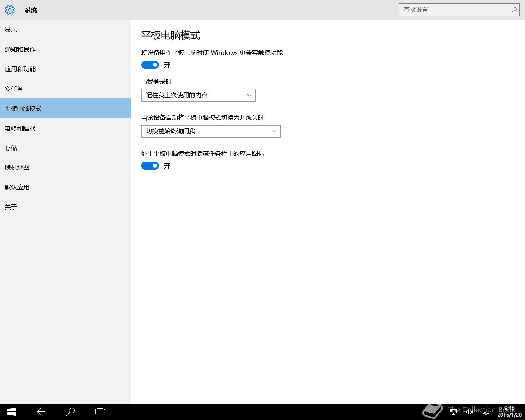Select 显示 in the sidebar

(x=66, y=30)
